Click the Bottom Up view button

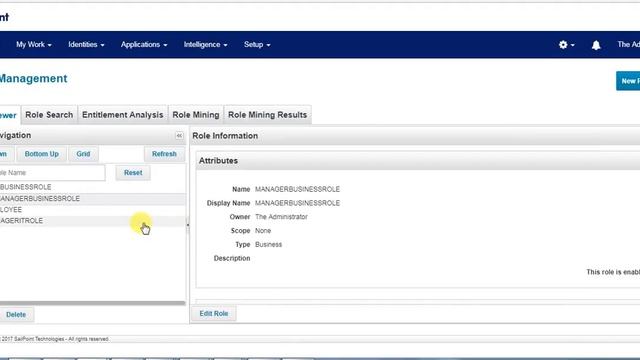42,154
